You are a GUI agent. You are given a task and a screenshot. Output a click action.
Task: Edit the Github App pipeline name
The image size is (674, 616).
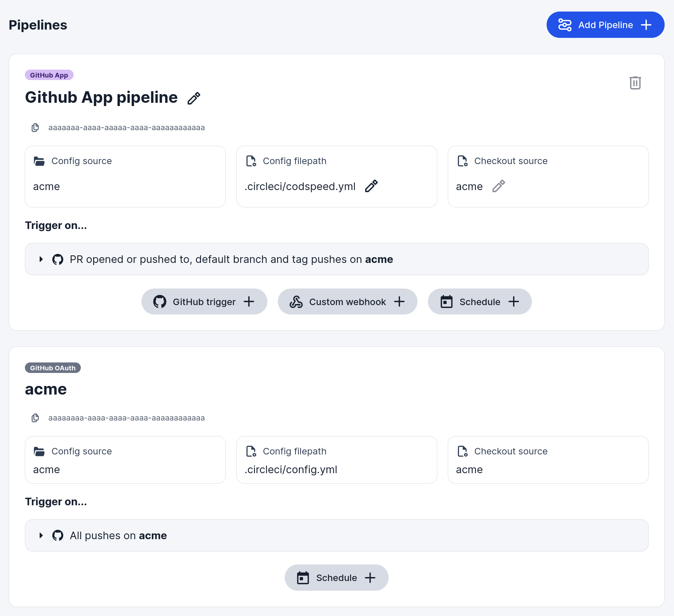tap(194, 98)
